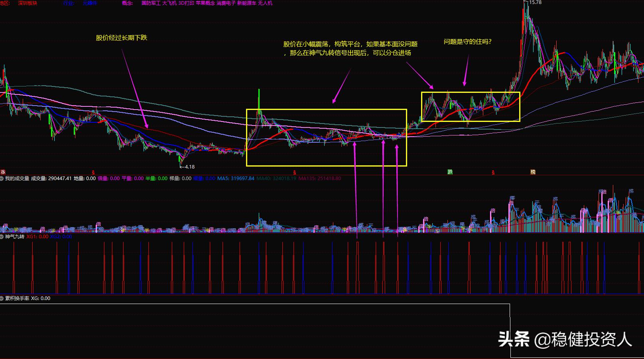The width and height of the screenshot is (644, 359).
Task: Click the 累积换手率 indicator name
Action: [x=17, y=298]
